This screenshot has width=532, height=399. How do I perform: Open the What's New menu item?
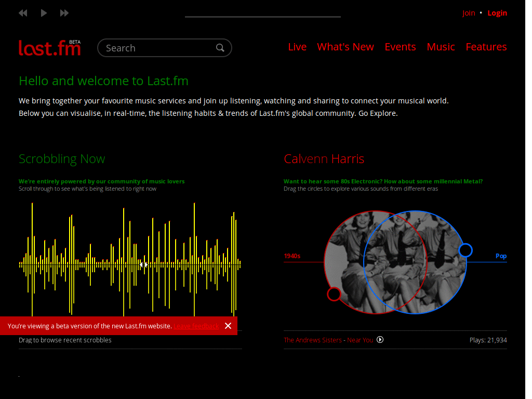[345, 47]
